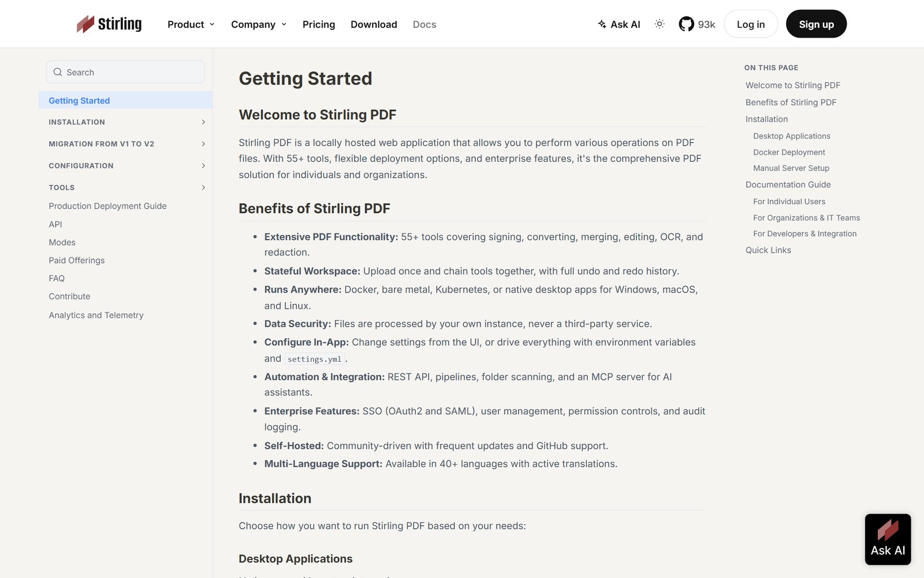Screen dimensions: 924x578
Task: Click the Log in button
Action: [x=751, y=24]
